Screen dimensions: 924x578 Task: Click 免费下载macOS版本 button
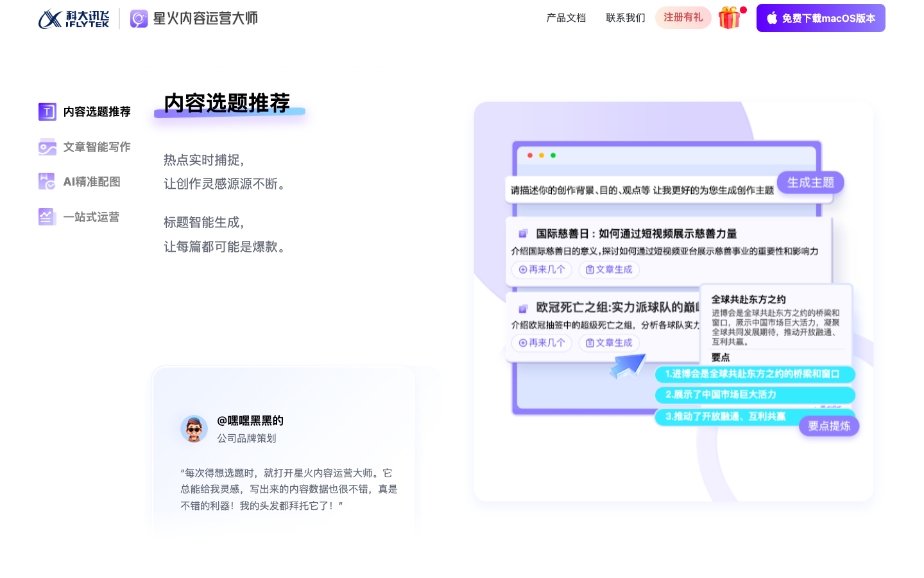tap(821, 18)
